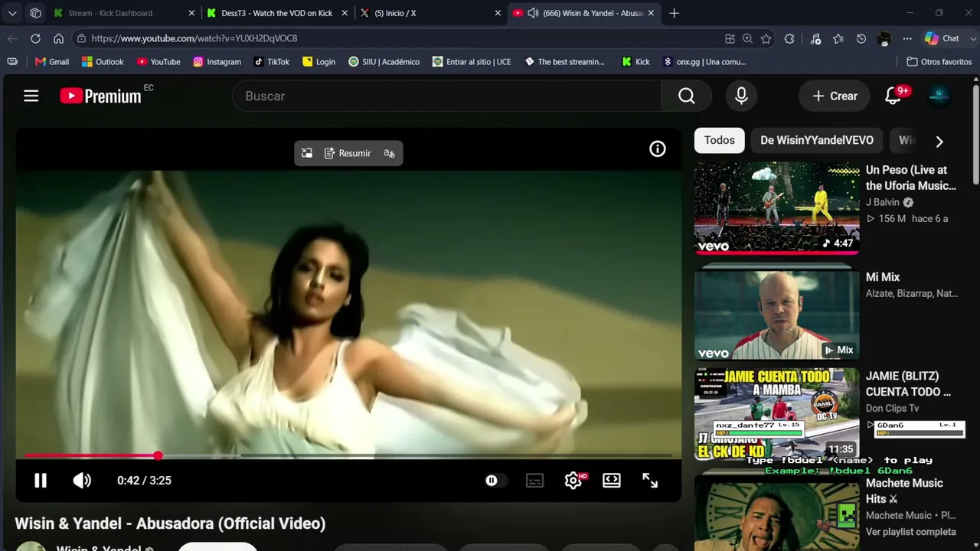Open video settings gear
The image size is (980, 551).
tap(573, 481)
